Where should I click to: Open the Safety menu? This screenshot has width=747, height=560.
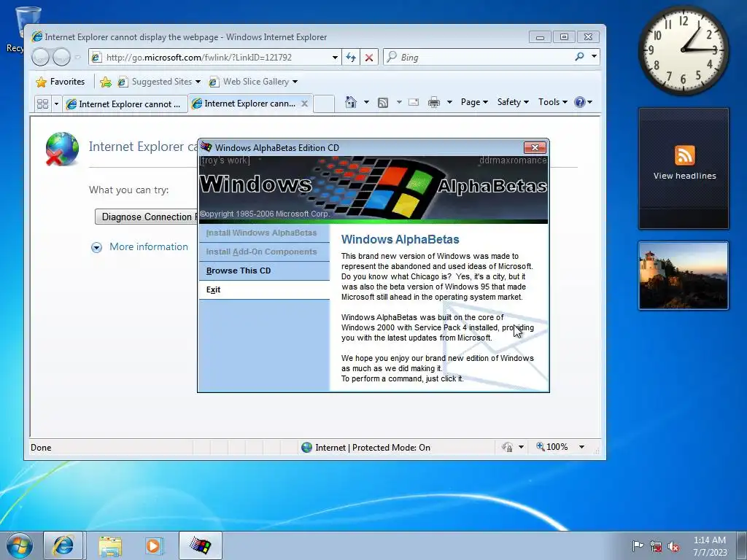pos(513,102)
